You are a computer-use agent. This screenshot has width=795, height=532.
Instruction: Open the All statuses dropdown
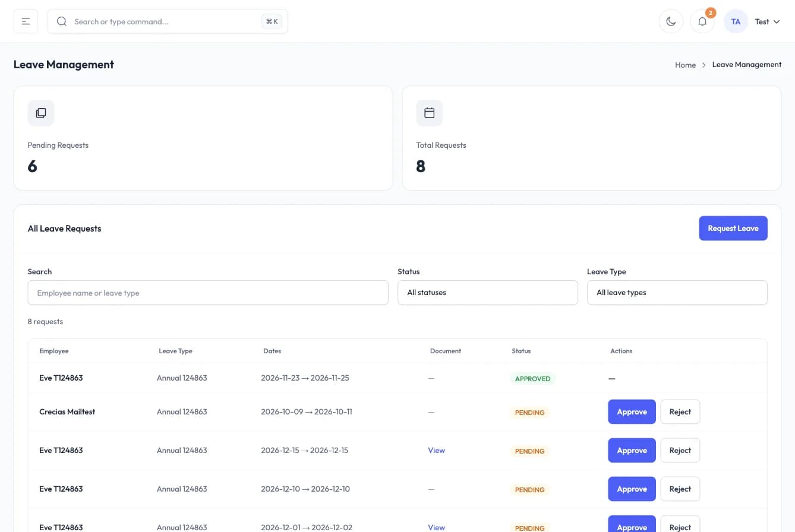coord(488,293)
